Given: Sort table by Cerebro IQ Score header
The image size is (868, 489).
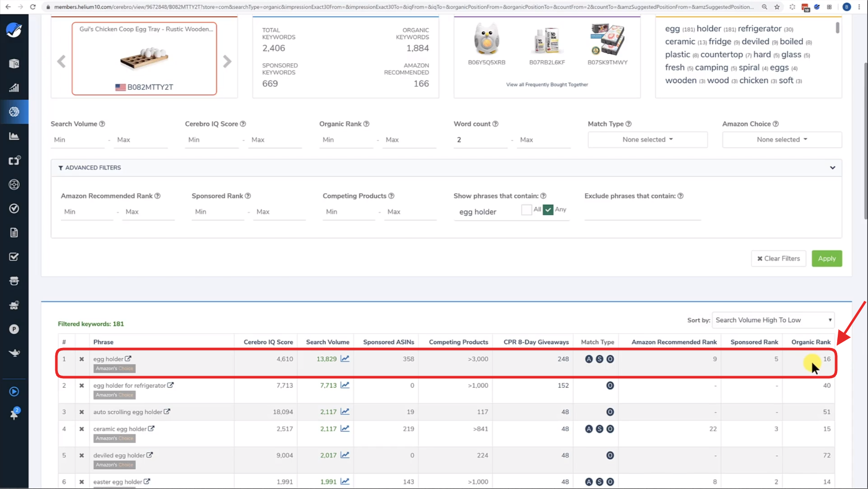Looking at the screenshot, I should click(x=268, y=342).
